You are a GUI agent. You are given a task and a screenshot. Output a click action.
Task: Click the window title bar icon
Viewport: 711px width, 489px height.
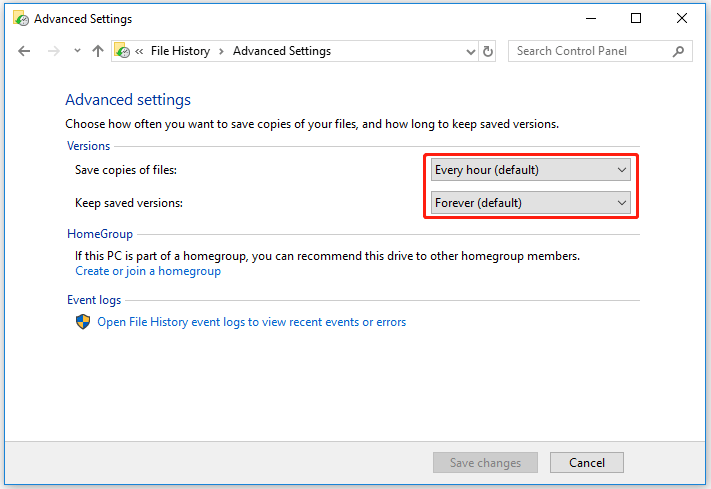[21, 19]
